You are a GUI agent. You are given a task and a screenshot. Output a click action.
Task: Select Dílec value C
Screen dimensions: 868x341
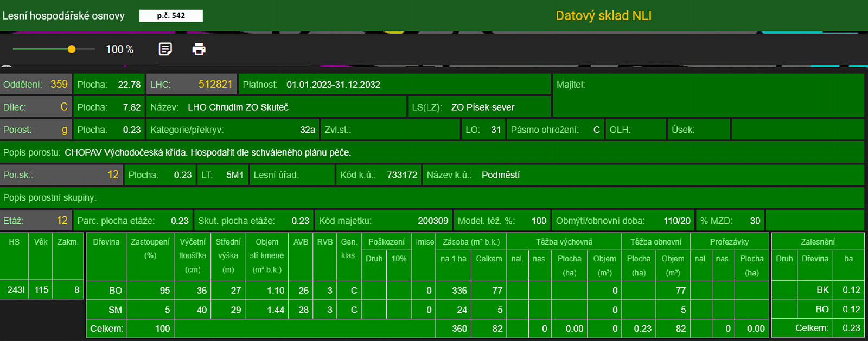pos(64,107)
